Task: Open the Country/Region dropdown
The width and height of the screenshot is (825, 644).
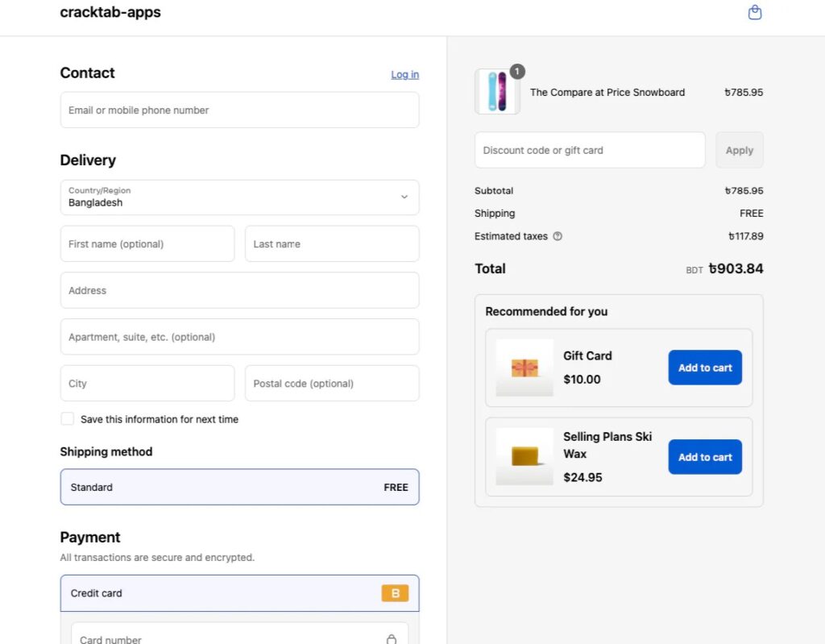Action: (239, 197)
